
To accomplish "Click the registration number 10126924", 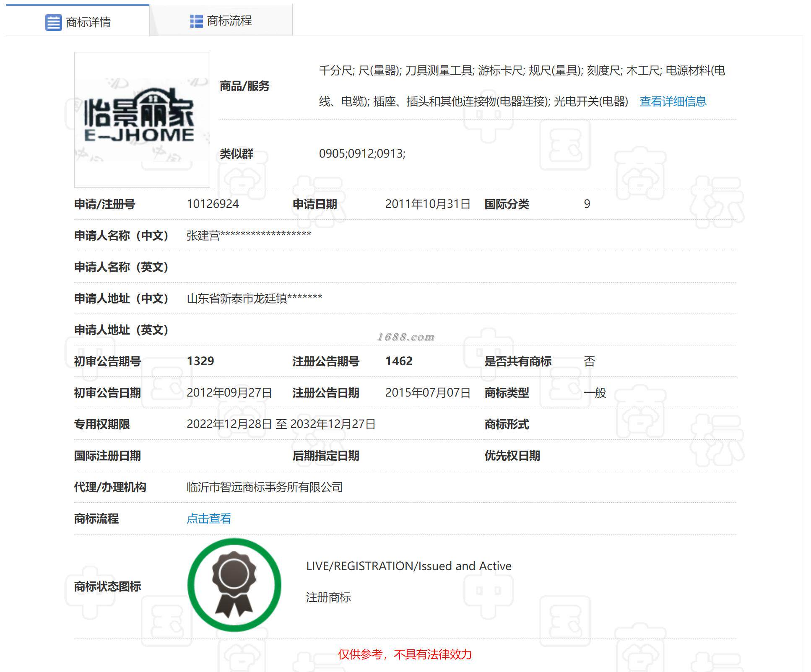I will (x=213, y=204).
